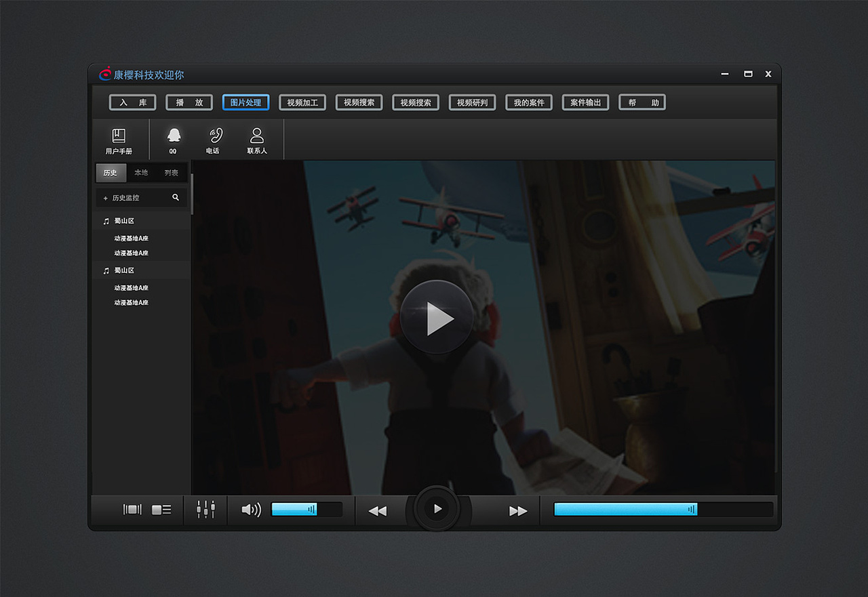Viewport: 868px width, 597px height.
Task: Click the sidebar list vertical scrollbar
Action: pyautogui.click(x=192, y=194)
